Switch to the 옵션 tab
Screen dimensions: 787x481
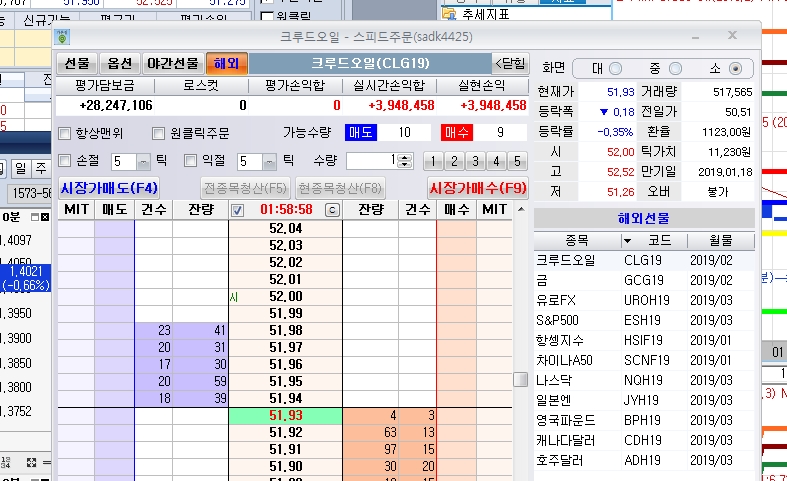click(x=120, y=63)
